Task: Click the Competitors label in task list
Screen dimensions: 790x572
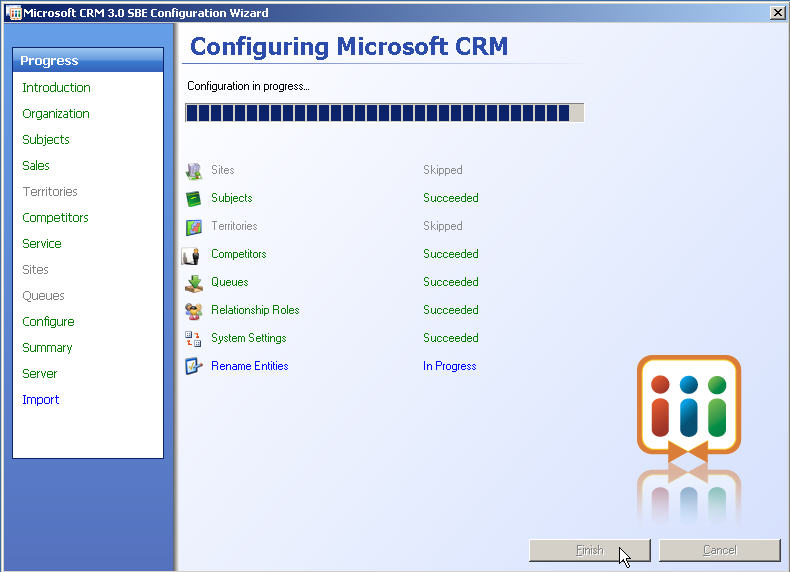Action: tap(239, 254)
